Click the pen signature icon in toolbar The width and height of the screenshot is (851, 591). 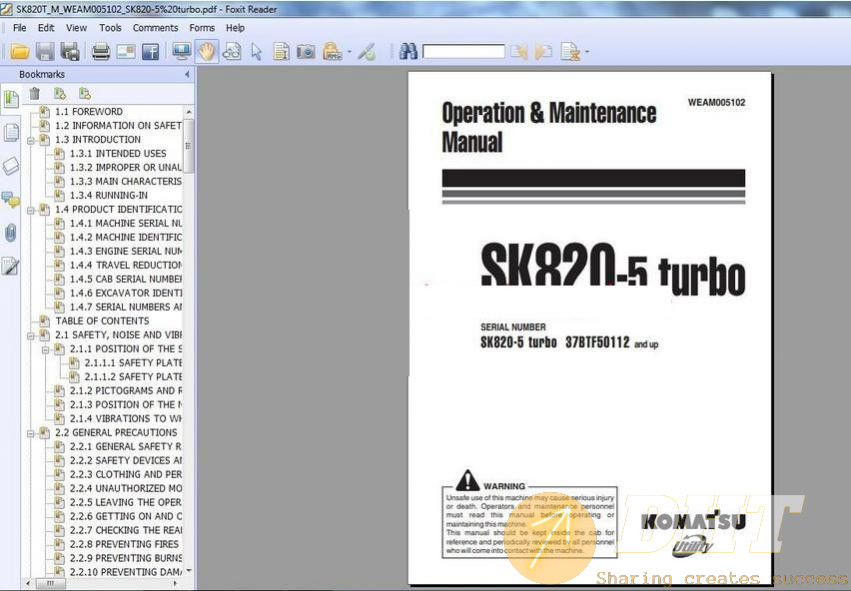tap(367, 52)
